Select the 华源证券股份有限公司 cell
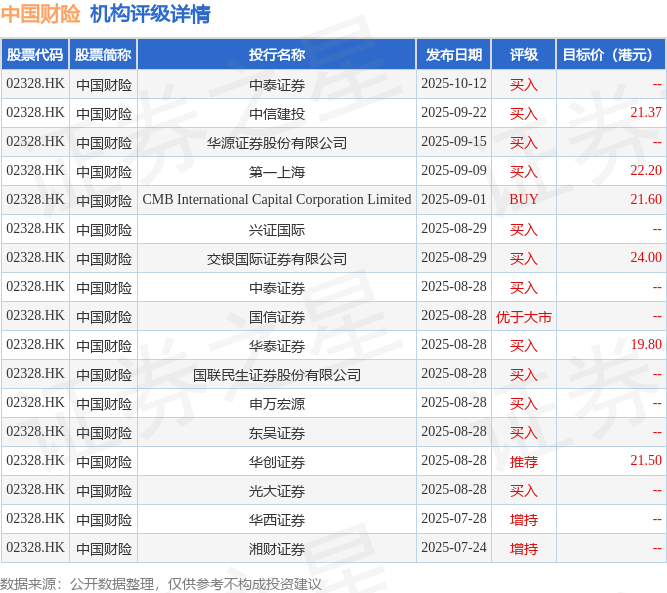 276,143
